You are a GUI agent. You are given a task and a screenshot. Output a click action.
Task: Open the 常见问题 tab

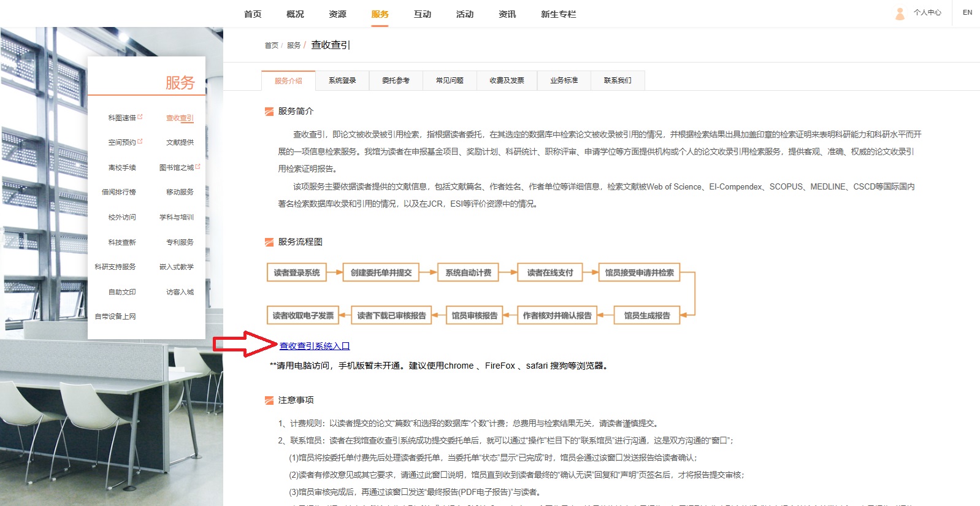450,80
